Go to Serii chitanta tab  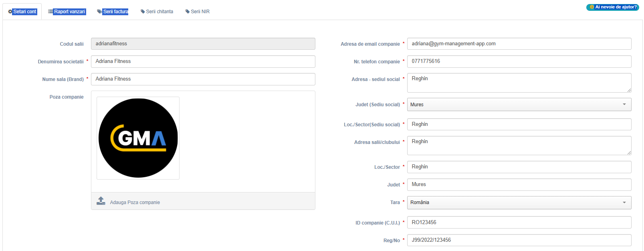click(x=157, y=12)
